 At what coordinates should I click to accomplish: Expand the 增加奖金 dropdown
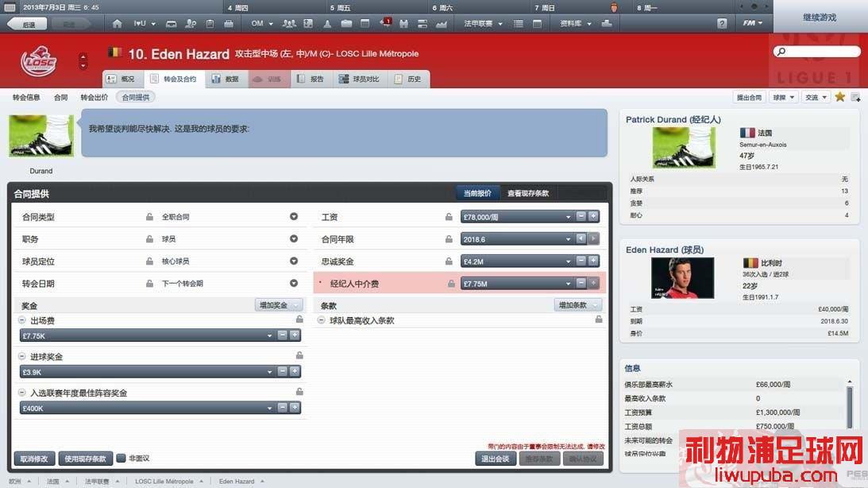[279, 305]
